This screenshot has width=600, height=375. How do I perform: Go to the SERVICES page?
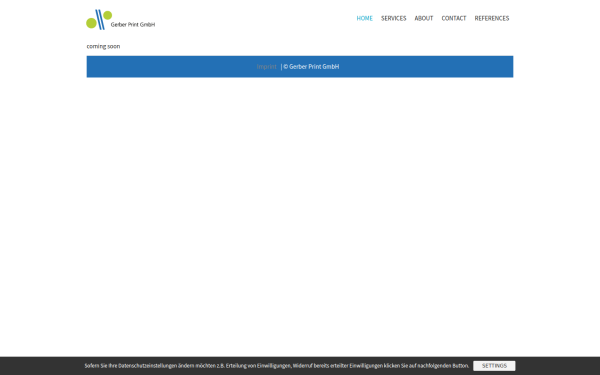393,18
